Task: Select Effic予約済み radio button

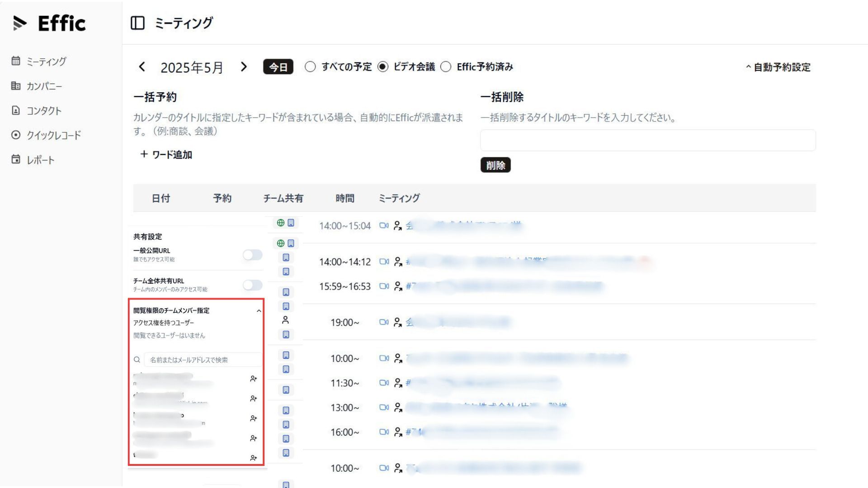Action: (446, 67)
